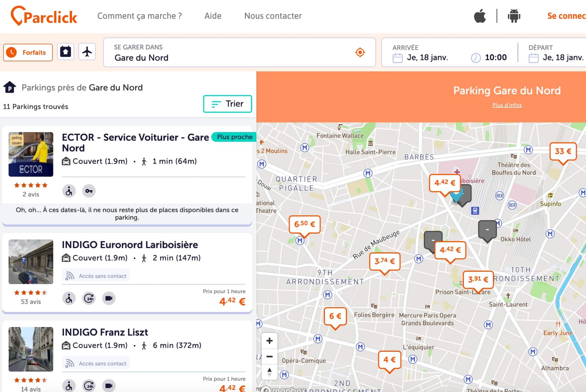The image size is (586, 392).
Task: Click the arrival time clock icon
Action: pos(476,58)
